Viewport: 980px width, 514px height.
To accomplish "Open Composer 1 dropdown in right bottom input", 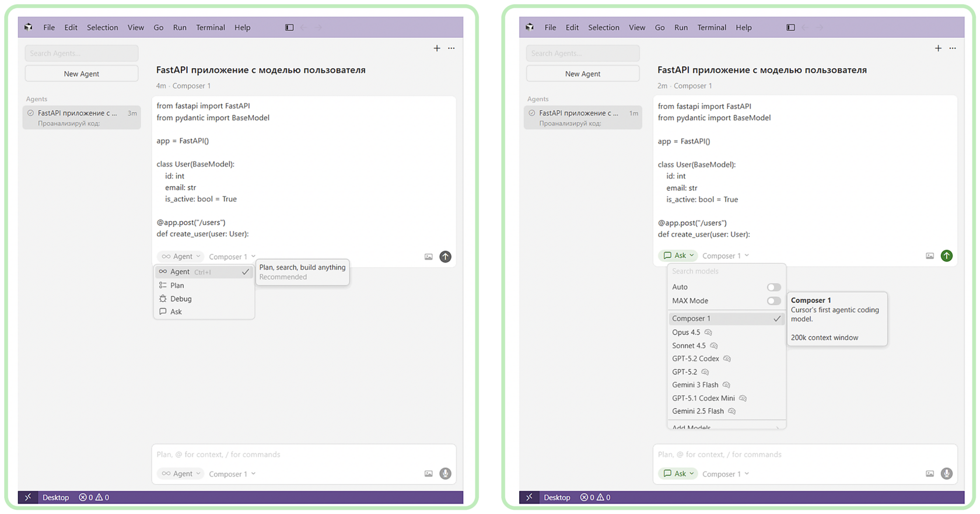I will [x=726, y=474].
